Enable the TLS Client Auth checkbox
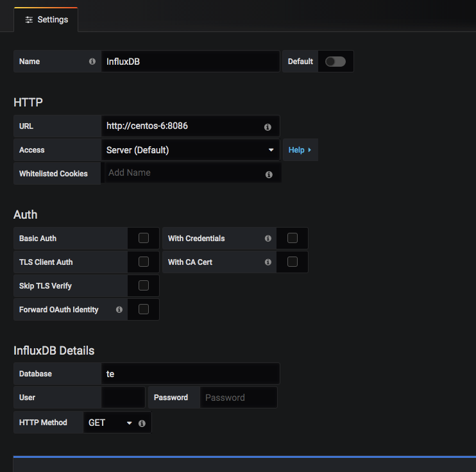 144,262
